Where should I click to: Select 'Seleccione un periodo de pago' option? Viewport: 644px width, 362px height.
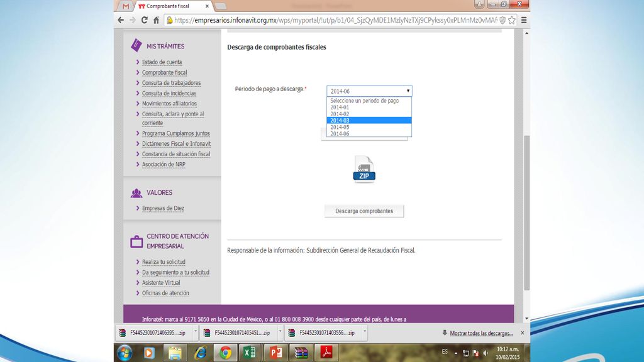point(369,101)
